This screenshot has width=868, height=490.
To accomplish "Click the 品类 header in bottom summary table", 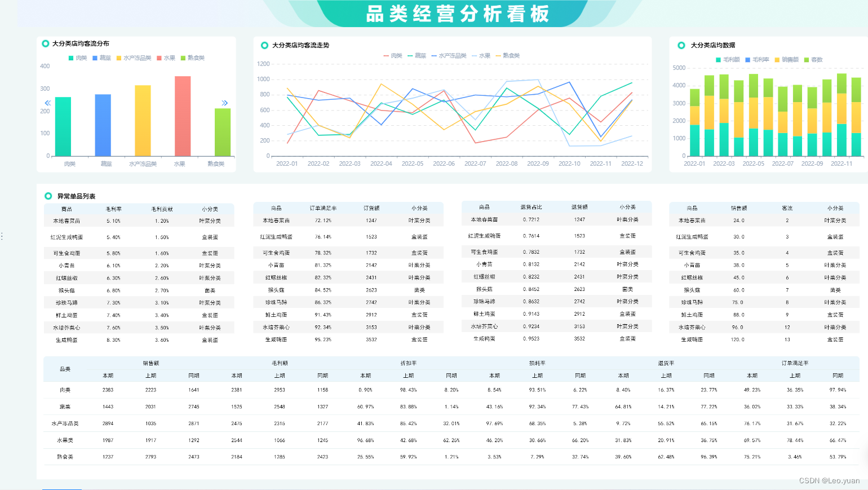I will pyautogui.click(x=65, y=369).
